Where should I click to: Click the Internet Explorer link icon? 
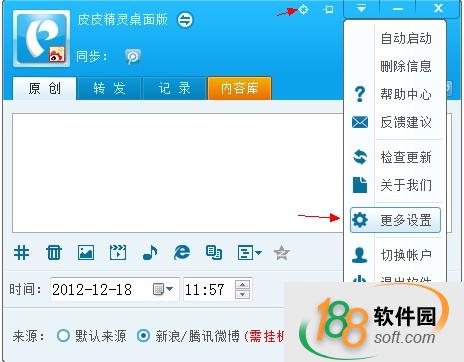(182, 252)
